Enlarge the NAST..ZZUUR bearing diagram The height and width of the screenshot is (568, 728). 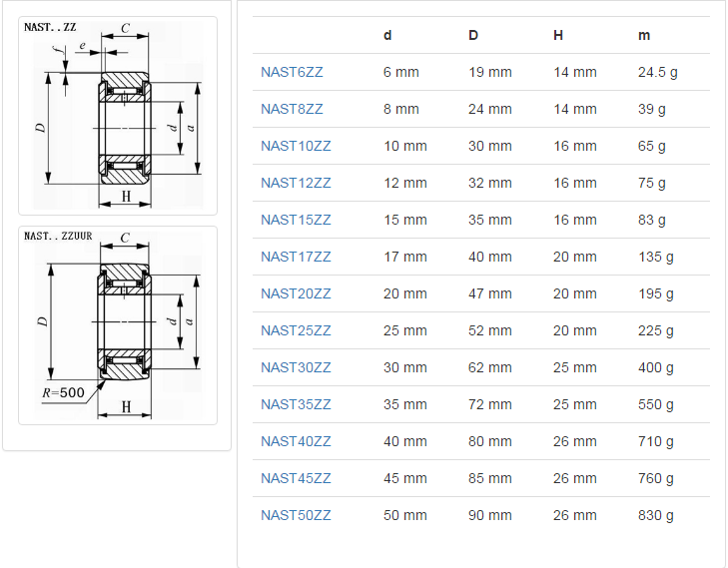click(x=118, y=324)
